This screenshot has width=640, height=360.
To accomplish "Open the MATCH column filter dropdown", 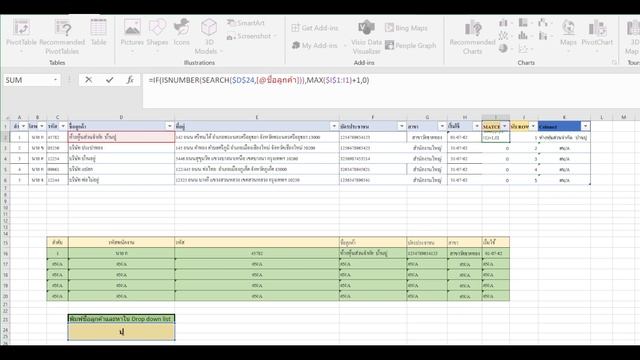I will pos(504,126).
